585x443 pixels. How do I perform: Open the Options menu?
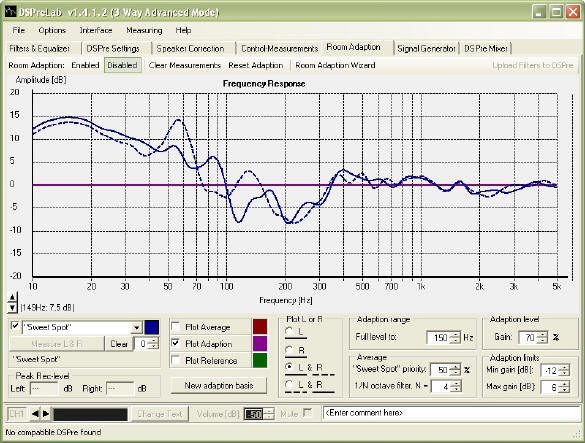(52, 30)
